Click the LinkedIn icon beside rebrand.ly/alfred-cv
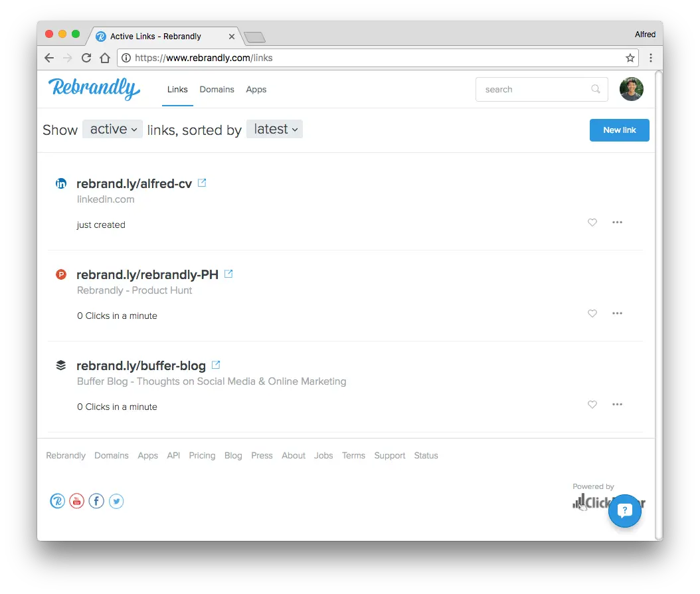 [x=61, y=183]
